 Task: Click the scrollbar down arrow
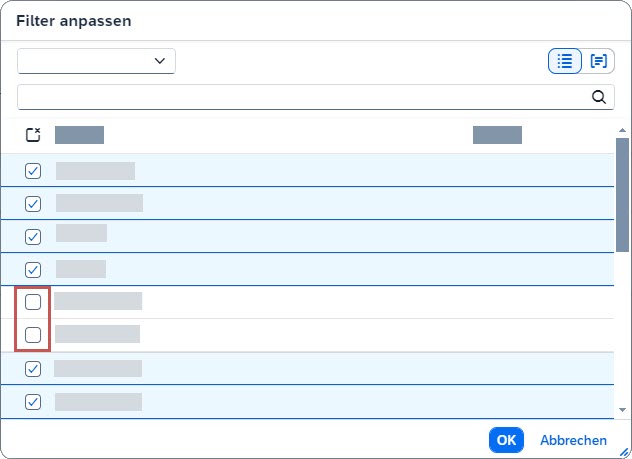tap(622, 410)
